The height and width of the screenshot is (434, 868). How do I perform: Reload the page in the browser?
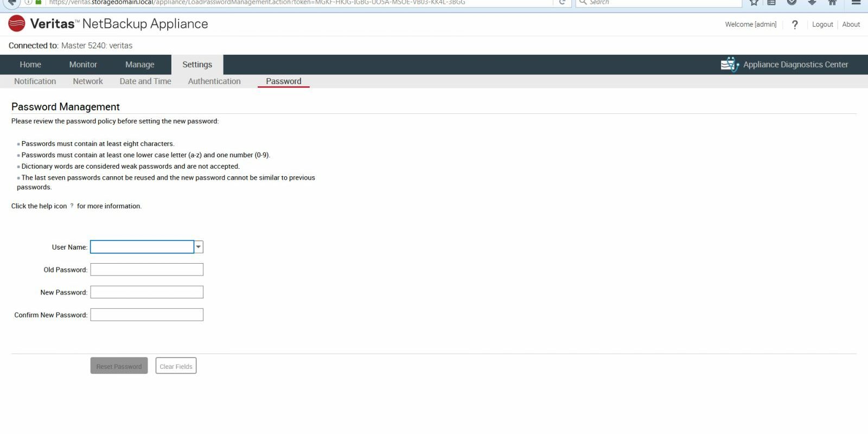click(x=563, y=2)
